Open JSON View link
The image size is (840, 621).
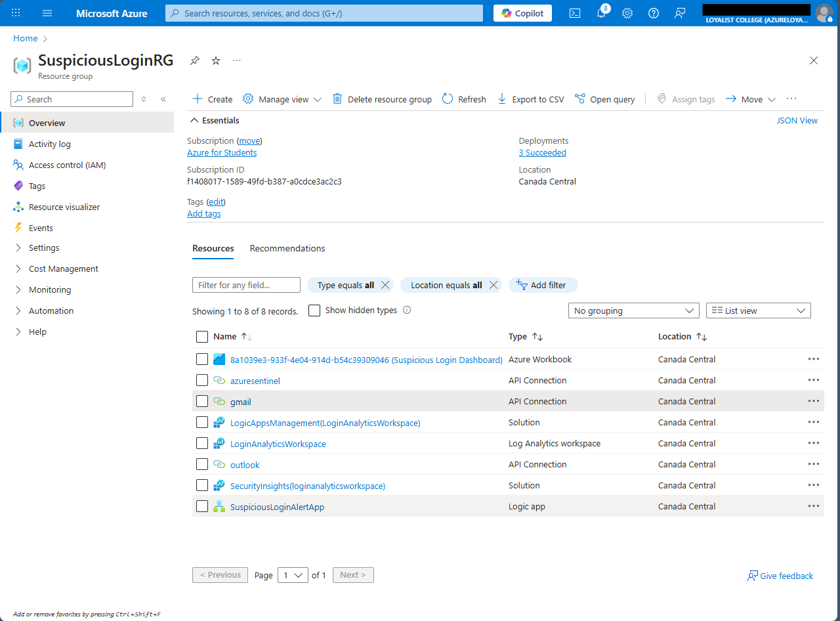797,120
